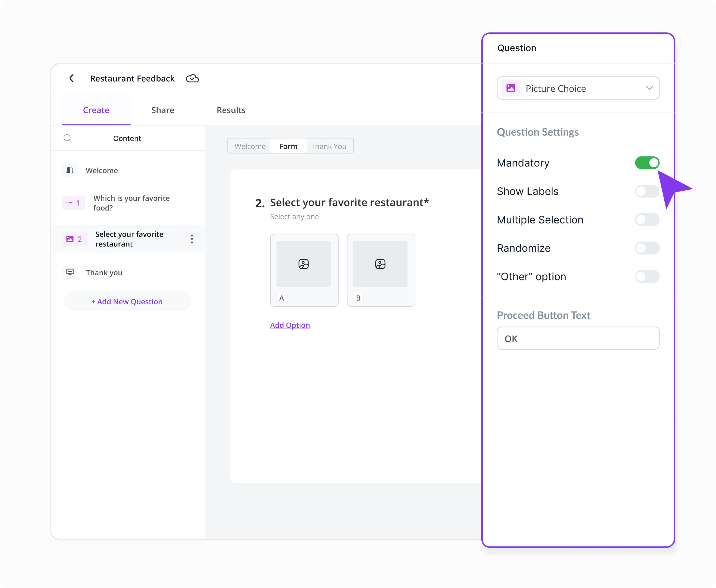Click the + Add New Question button

pos(127,302)
